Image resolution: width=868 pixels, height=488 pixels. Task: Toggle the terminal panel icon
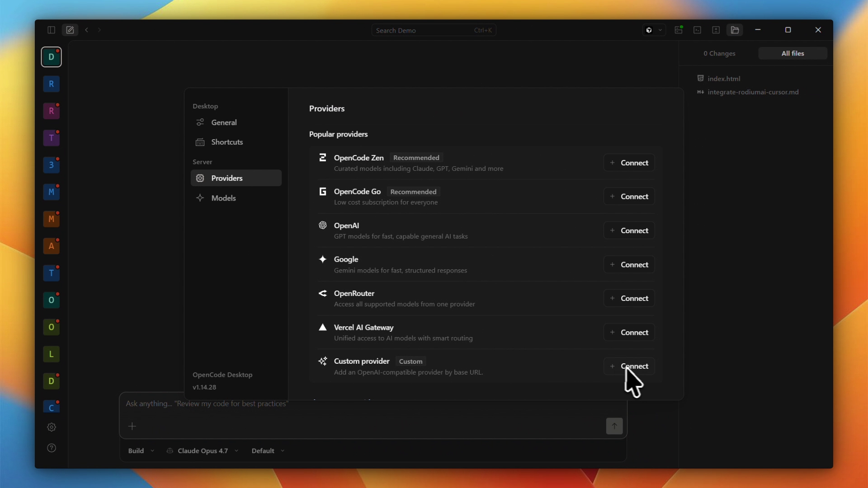pyautogui.click(x=698, y=30)
